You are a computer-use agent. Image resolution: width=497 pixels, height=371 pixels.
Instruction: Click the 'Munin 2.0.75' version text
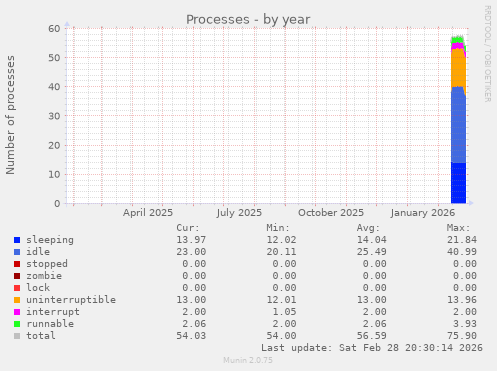(248, 360)
